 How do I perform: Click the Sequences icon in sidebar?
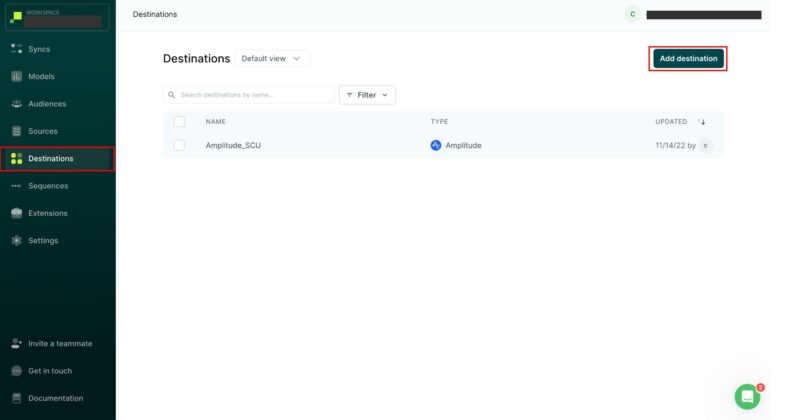[16, 186]
